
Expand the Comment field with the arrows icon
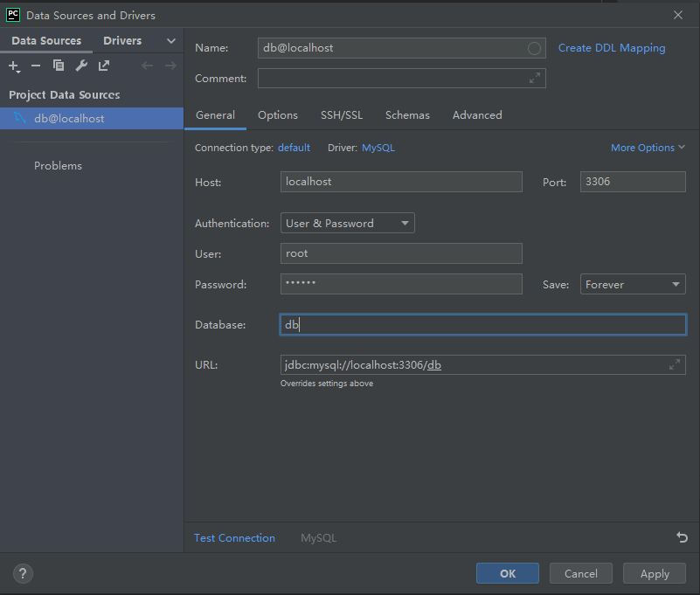[x=535, y=79]
